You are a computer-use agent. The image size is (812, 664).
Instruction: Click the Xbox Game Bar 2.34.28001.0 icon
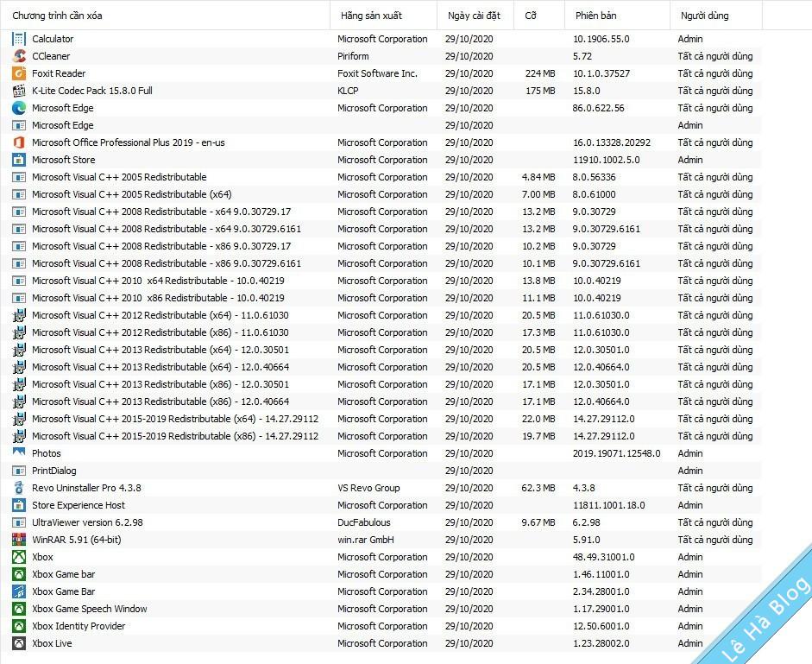point(19,591)
